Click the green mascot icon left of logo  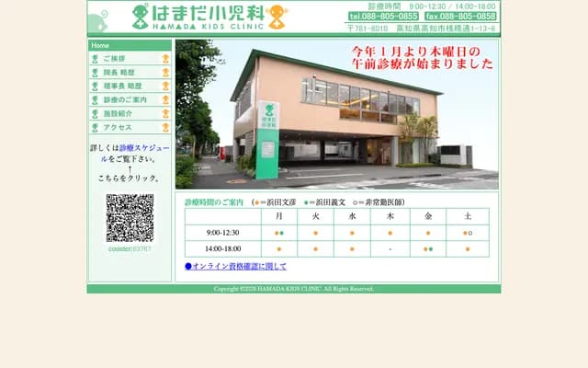(141, 17)
